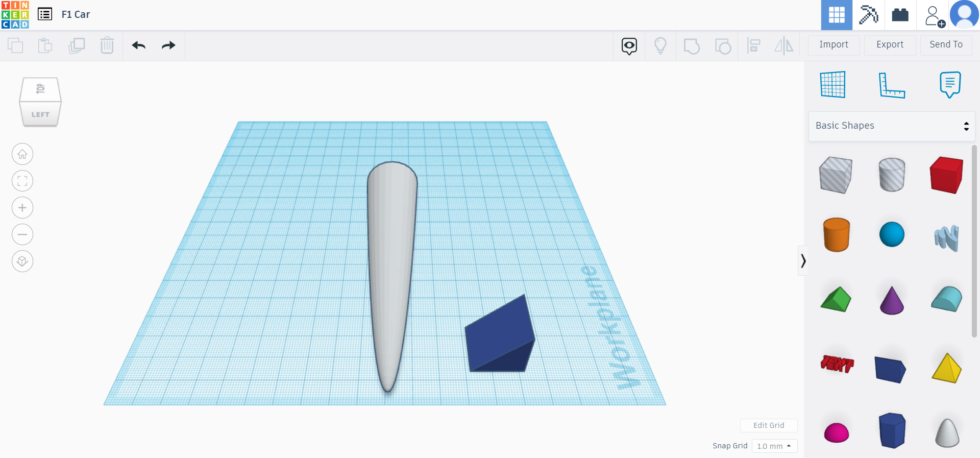Open the Snap Grid 1.0 mm dropdown
Image resolution: width=980 pixels, height=458 pixels.
[774, 446]
